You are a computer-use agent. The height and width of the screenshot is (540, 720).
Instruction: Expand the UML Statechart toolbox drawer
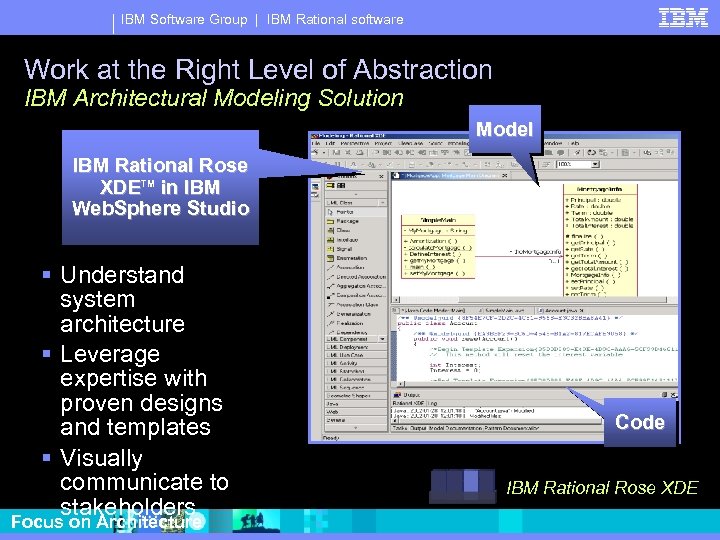355,371
